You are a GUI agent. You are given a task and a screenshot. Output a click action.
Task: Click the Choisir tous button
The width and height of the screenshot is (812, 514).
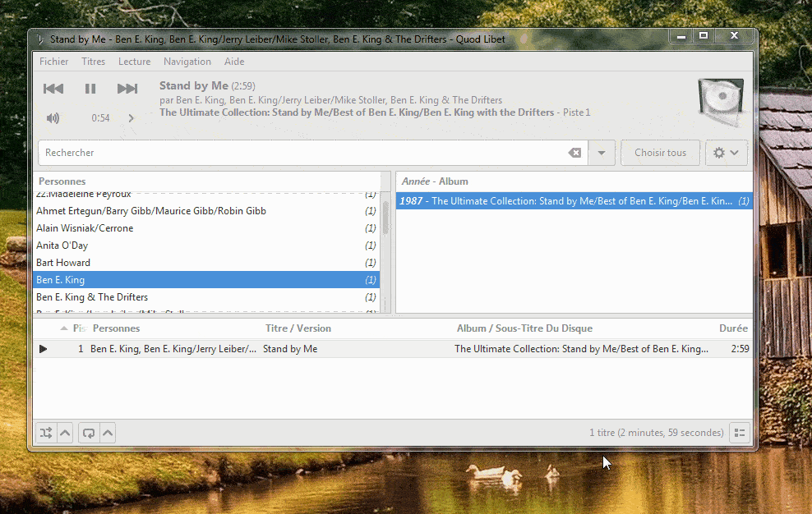660,153
